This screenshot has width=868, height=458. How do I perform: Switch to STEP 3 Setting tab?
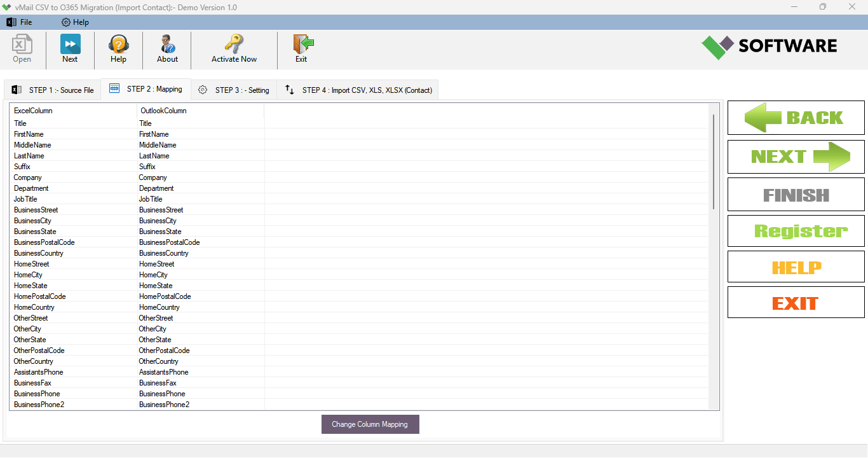pos(234,90)
